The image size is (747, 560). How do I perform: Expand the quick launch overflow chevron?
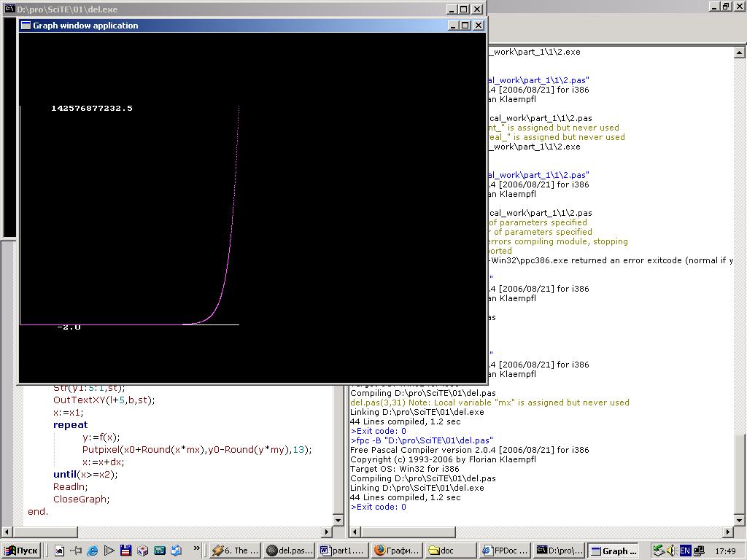coord(196,548)
